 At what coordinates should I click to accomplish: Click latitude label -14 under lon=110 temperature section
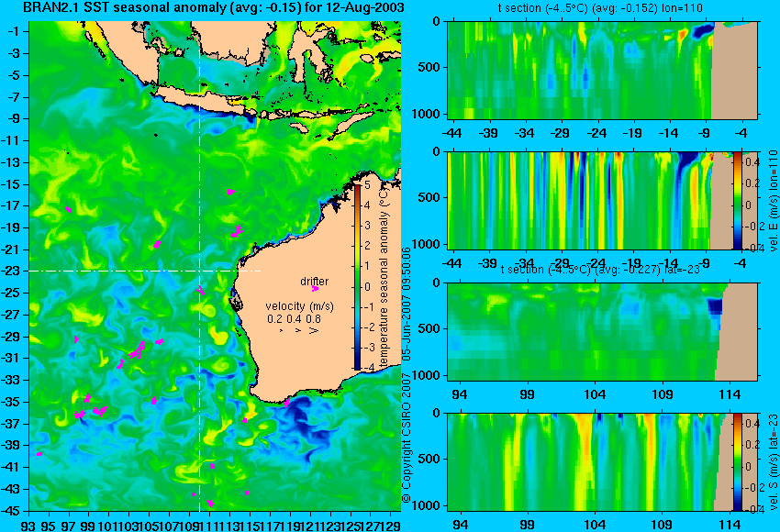668,133
